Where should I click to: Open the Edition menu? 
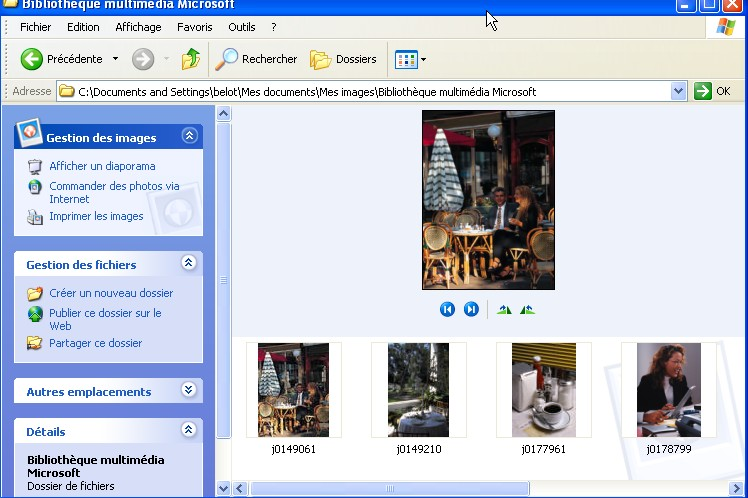(x=83, y=27)
